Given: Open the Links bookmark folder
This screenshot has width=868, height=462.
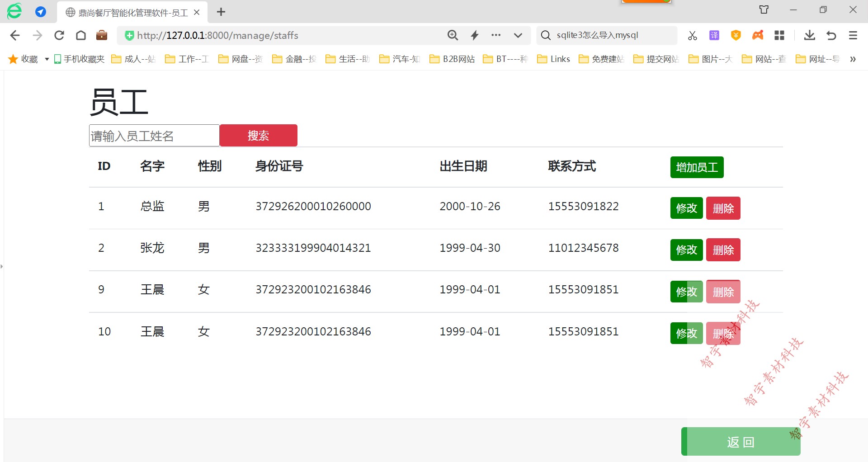Looking at the screenshot, I should [x=554, y=59].
